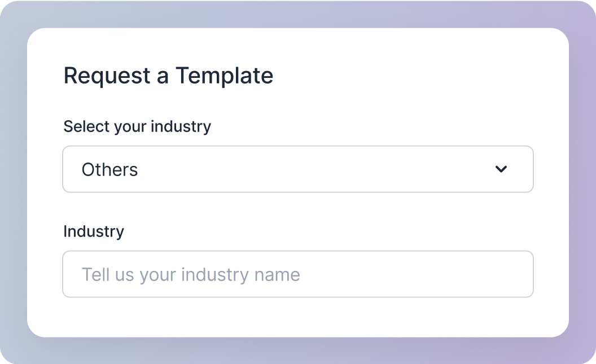Click the white card's empty space below the Industry input
This screenshot has width=596, height=364.
[297, 317]
